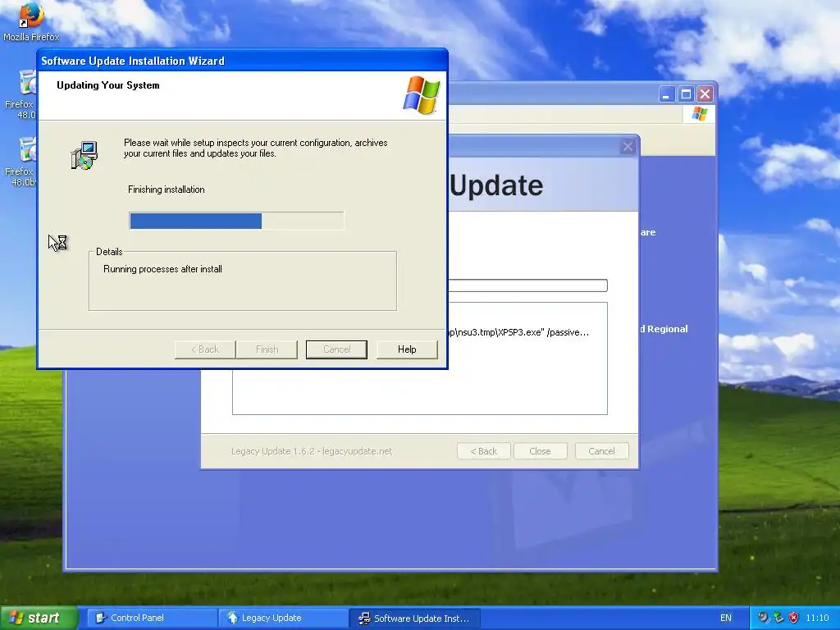Switch to Legacy Update taskbar button
The height and width of the screenshot is (630, 840).
tap(283, 618)
